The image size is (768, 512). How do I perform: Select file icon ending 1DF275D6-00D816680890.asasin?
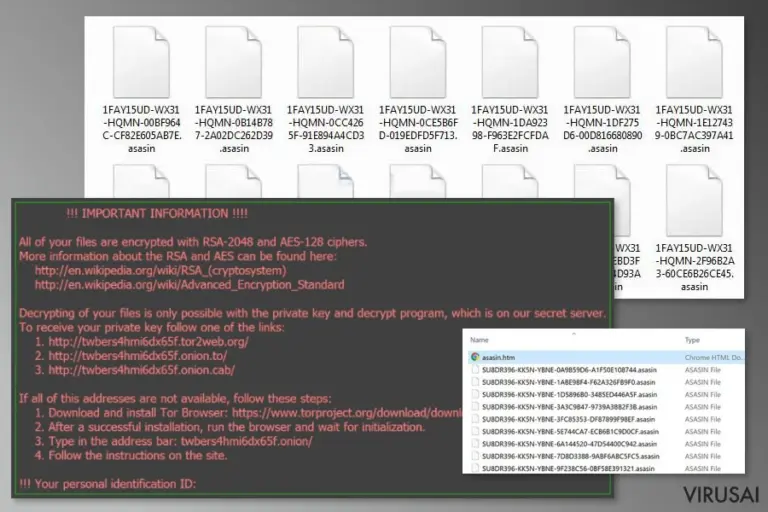(x=602, y=62)
